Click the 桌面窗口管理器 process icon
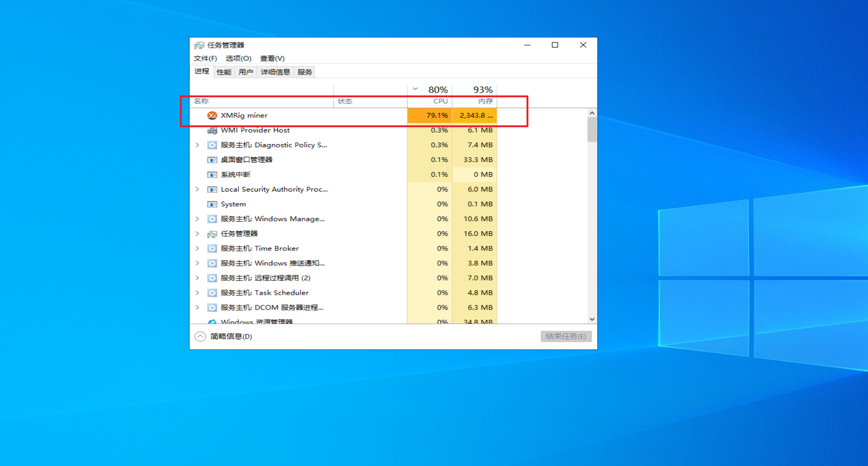The width and height of the screenshot is (868, 466). (x=212, y=160)
